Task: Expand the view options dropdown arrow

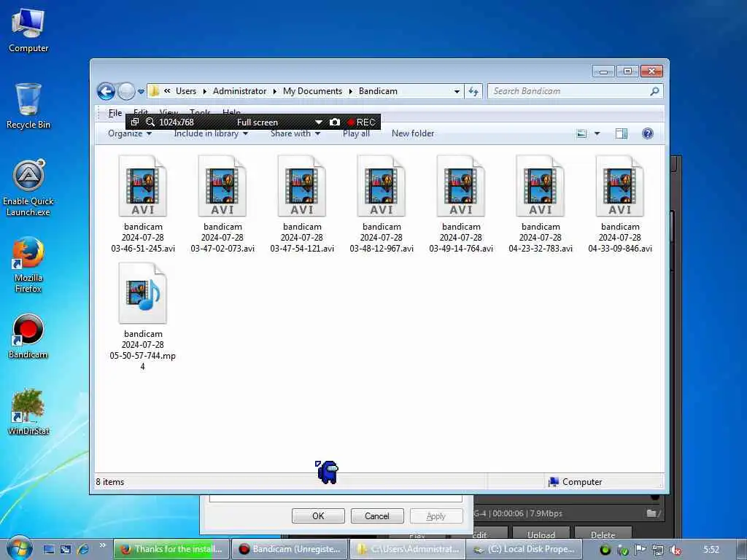Action: 597,133
